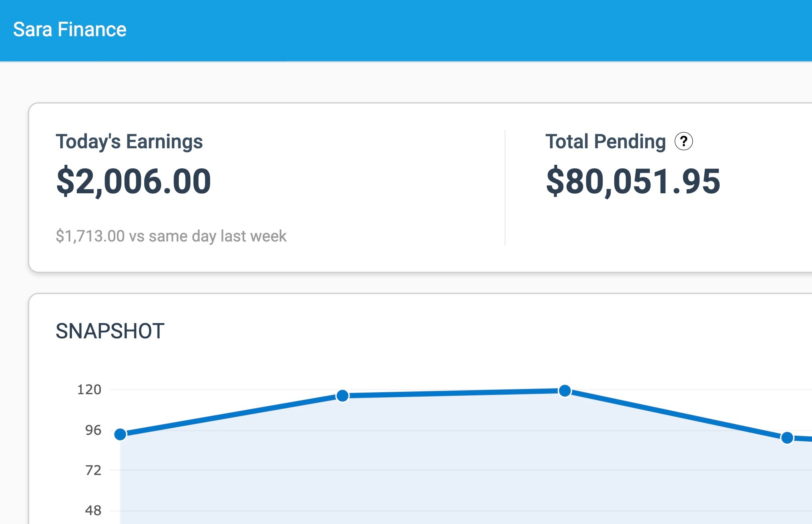Click the descending line segment after the peak

point(675,414)
